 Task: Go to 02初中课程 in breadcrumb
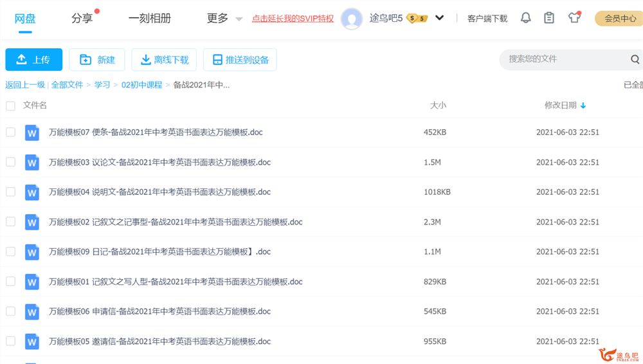tap(142, 85)
